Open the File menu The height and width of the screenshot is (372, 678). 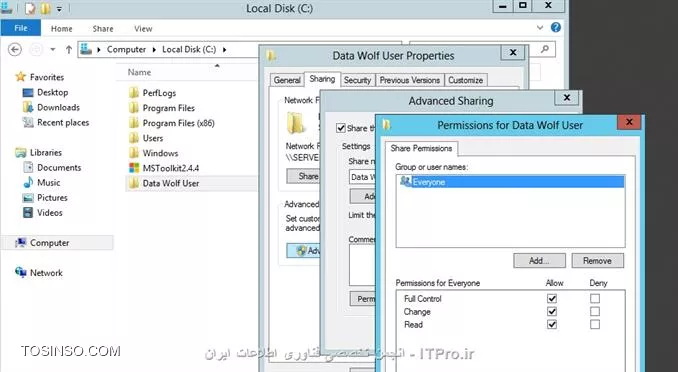pos(21,28)
